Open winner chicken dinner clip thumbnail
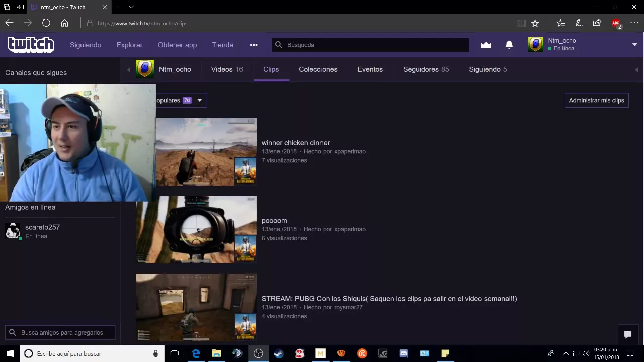This screenshot has height=362, width=644. tap(206, 152)
